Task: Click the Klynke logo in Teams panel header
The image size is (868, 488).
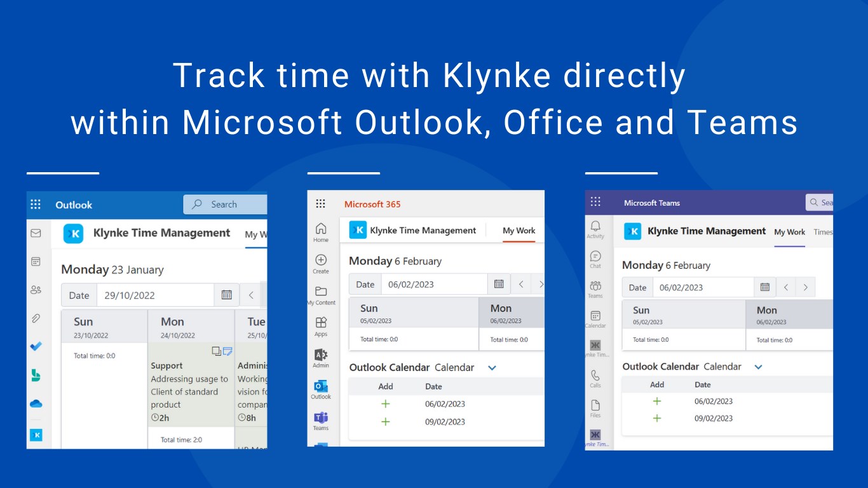Action: coord(632,231)
